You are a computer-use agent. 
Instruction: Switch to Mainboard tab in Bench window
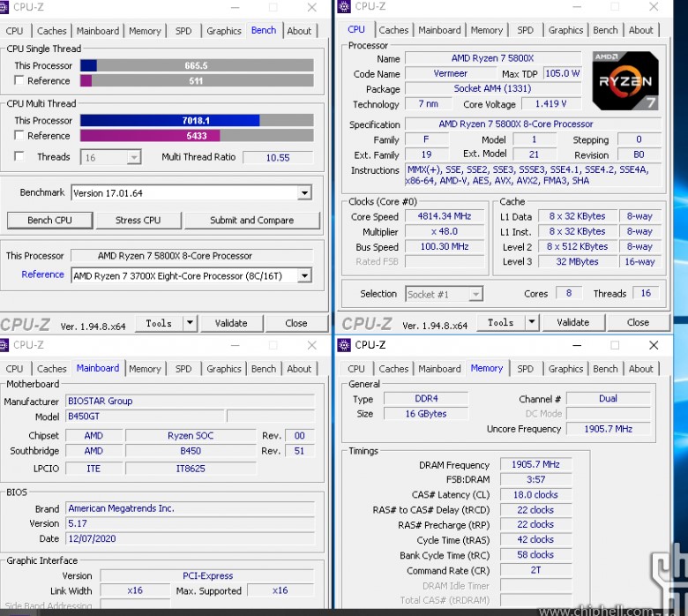(x=97, y=31)
